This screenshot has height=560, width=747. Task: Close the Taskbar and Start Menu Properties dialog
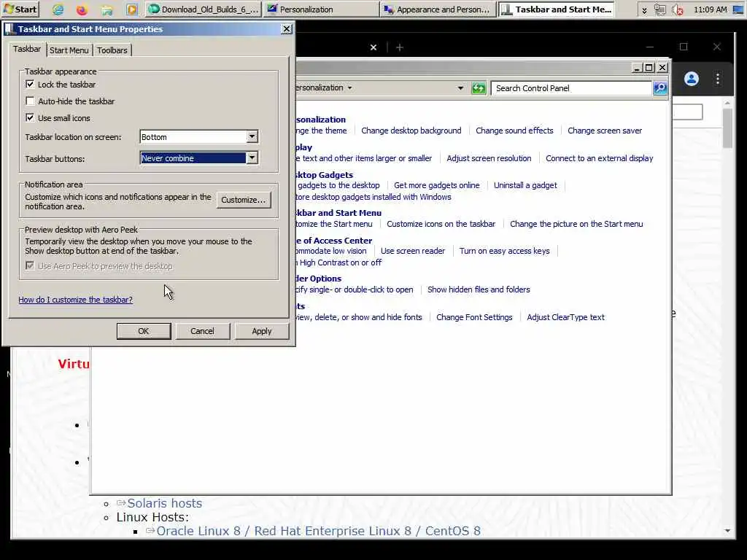(286, 29)
